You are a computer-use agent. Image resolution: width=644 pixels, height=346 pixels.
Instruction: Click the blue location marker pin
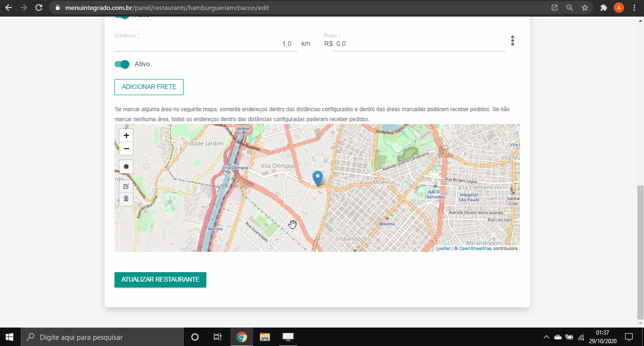(x=318, y=178)
